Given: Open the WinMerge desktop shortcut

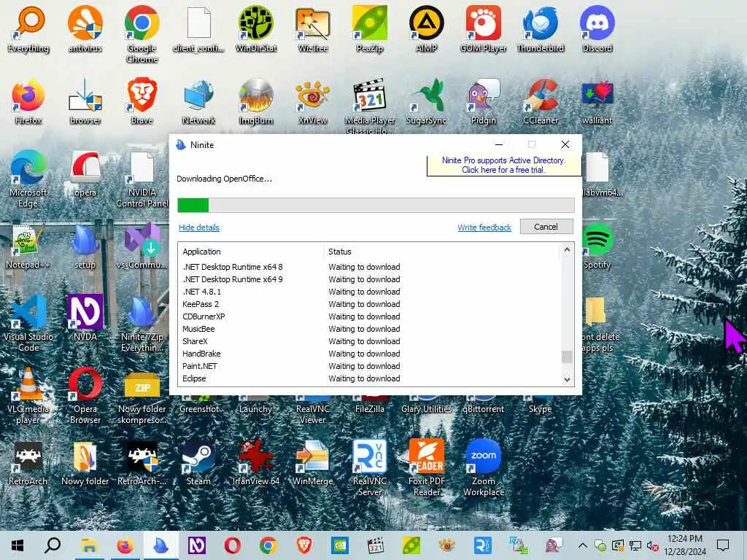Looking at the screenshot, I should pos(312,463).
